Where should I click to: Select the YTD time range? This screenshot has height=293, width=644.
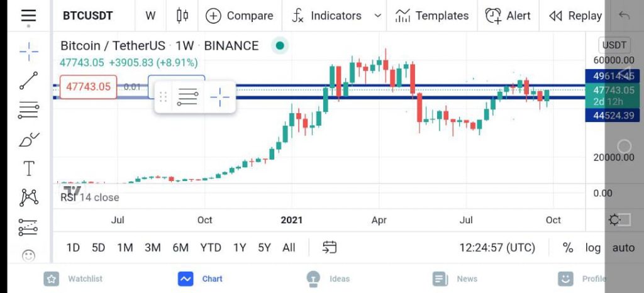pyautogui.click(x=211, y=248)
